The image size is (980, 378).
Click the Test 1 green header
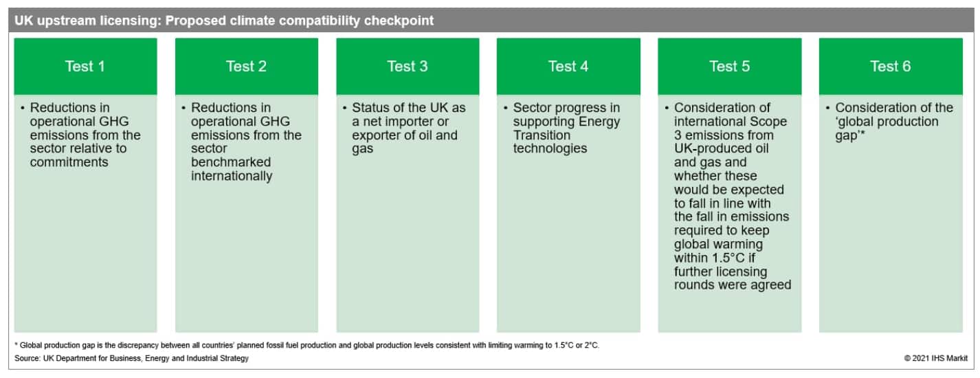85,67
